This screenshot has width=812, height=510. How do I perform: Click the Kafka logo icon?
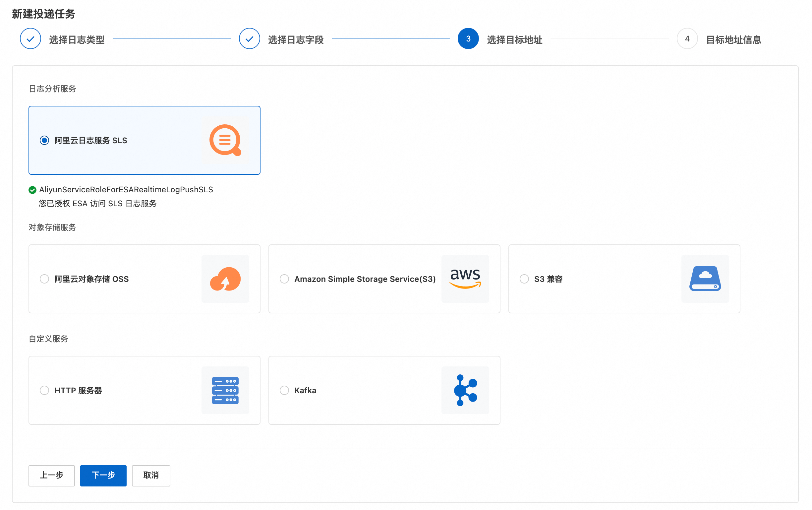pos(465,390)
